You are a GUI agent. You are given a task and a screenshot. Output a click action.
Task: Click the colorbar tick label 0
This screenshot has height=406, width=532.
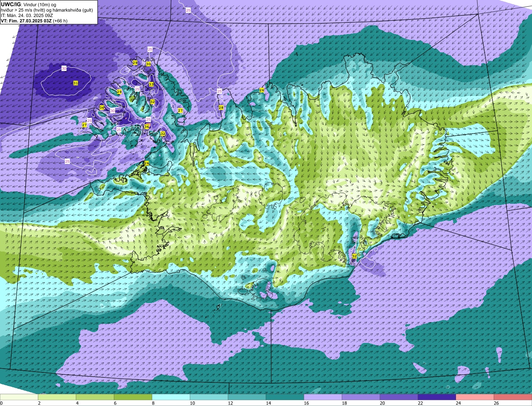(x=1, y=403)
